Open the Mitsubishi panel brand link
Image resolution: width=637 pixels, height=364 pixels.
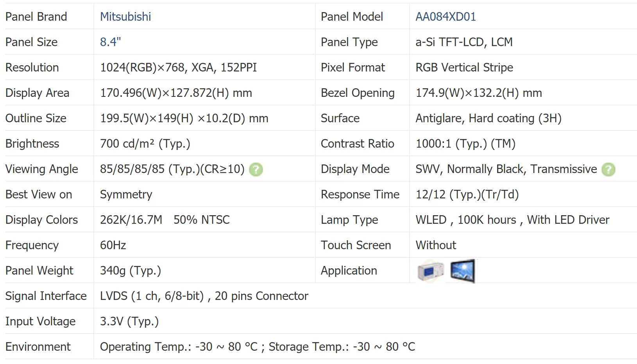coord(125,17)
